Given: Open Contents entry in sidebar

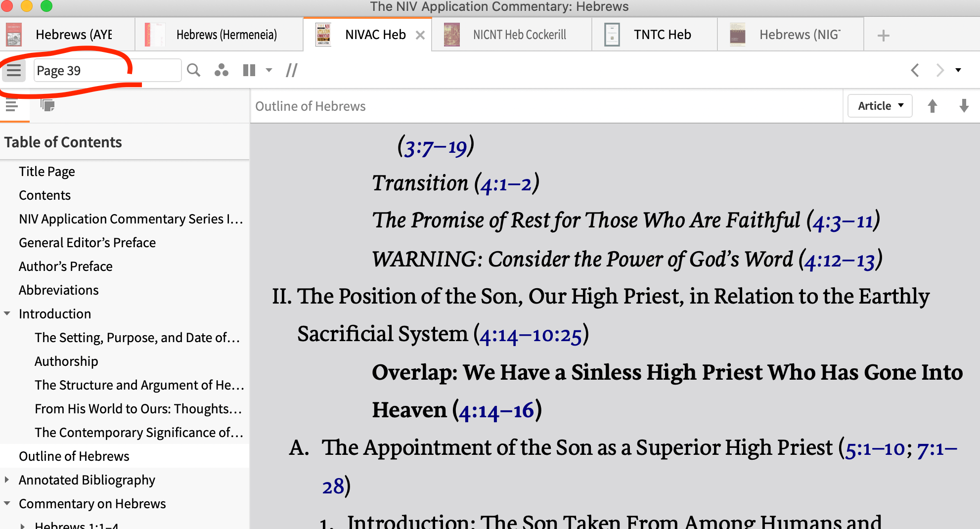Looking at the screenshot, I should [45, 195].
